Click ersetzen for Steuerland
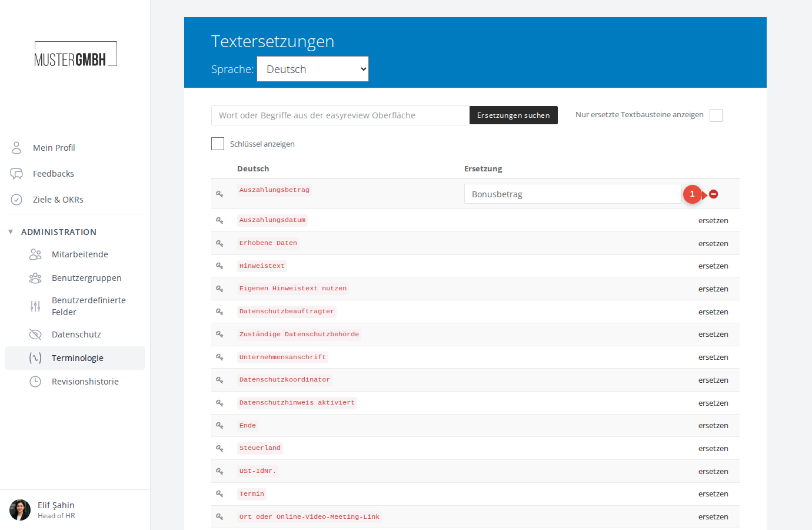812x530 pixels. click(713, 449)
